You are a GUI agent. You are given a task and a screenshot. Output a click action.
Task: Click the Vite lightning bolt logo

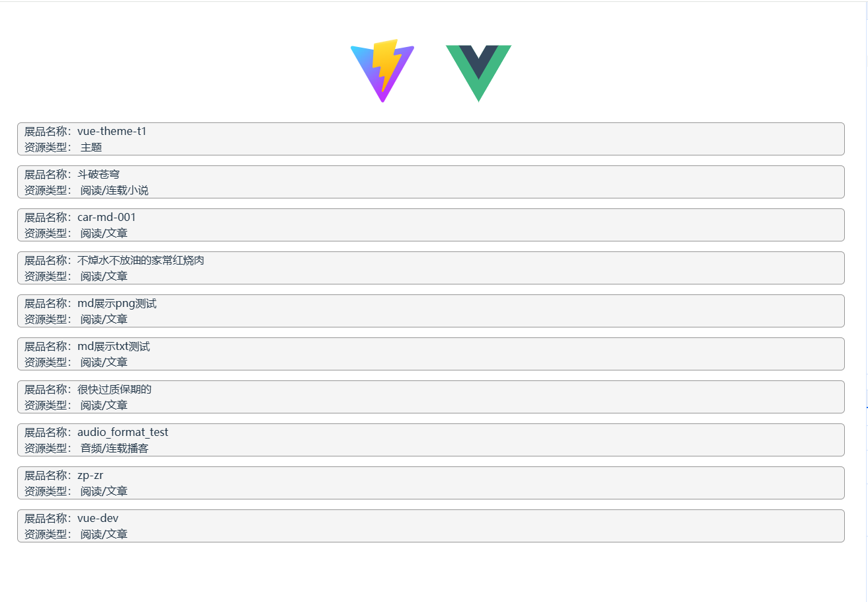tap(382, 71)
